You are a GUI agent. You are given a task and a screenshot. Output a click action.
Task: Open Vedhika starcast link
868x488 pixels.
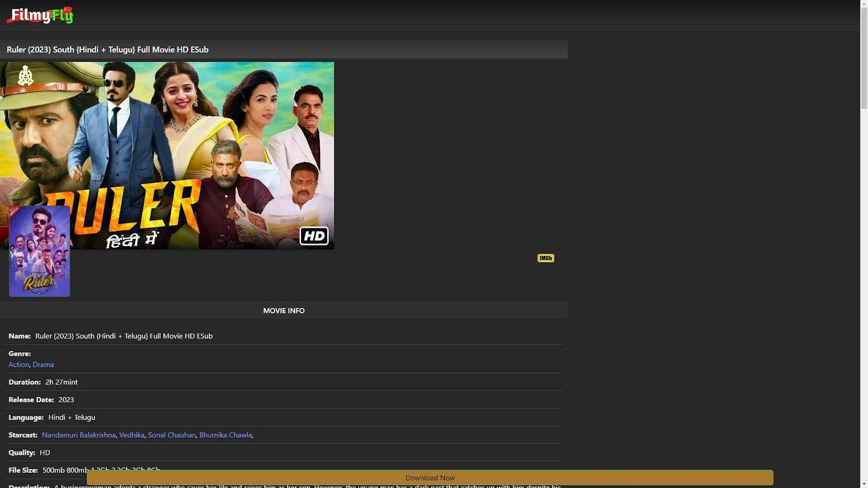pos(132,435)
